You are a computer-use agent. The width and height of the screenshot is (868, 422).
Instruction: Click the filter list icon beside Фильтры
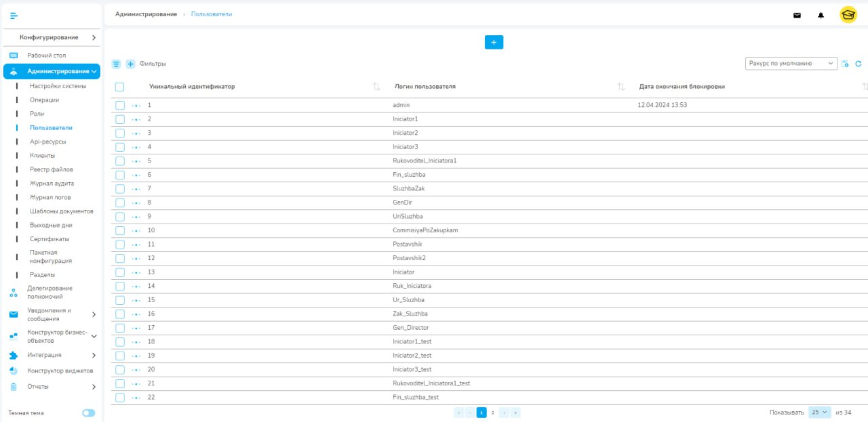pyautogui.click(x=116, y=64)
